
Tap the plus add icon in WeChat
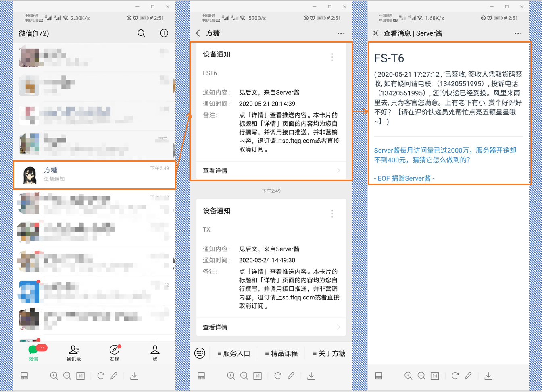(x=164, y=33)
